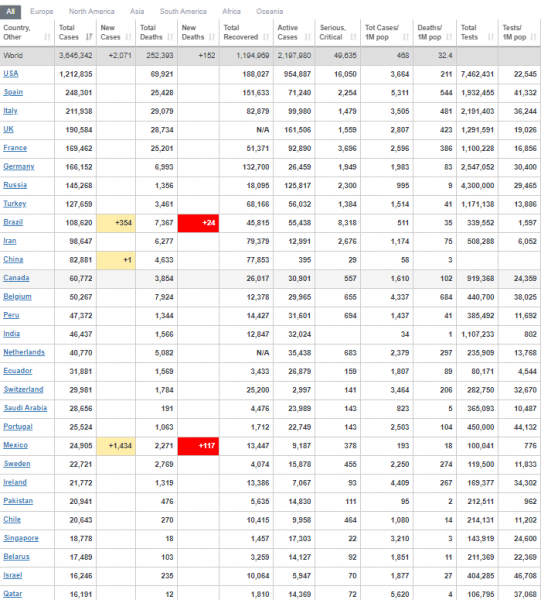
Task: Switch to the Oceania tab
Action: tap(270, 11)
